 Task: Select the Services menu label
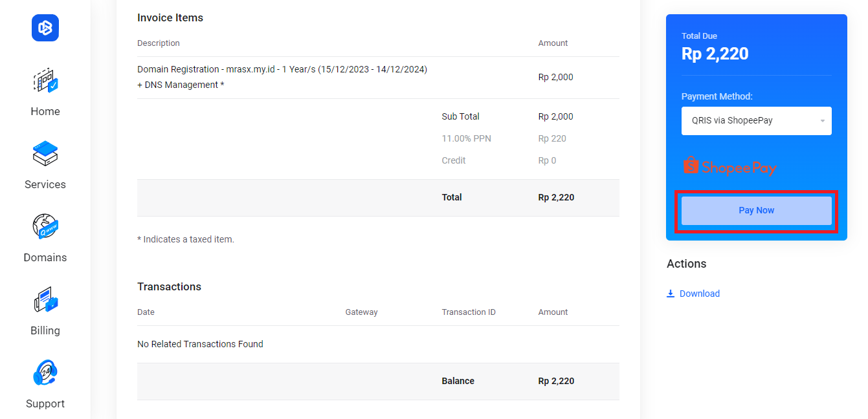tap(45, 184)
